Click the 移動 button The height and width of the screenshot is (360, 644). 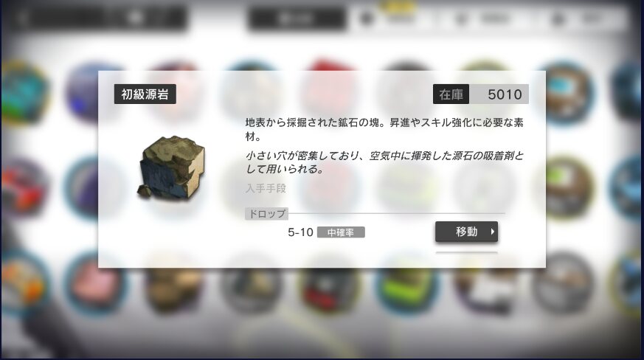point(466,232)
